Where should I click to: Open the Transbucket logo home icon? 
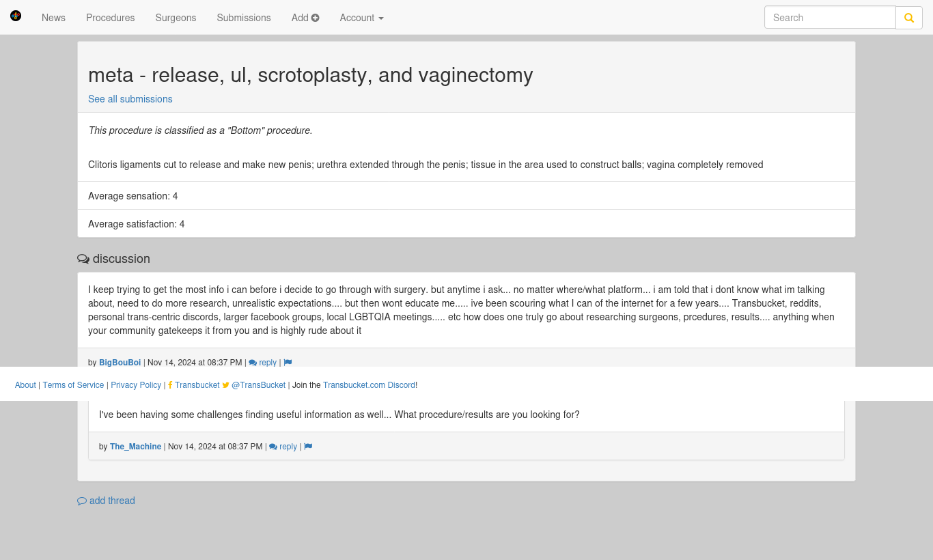point(16,16)
